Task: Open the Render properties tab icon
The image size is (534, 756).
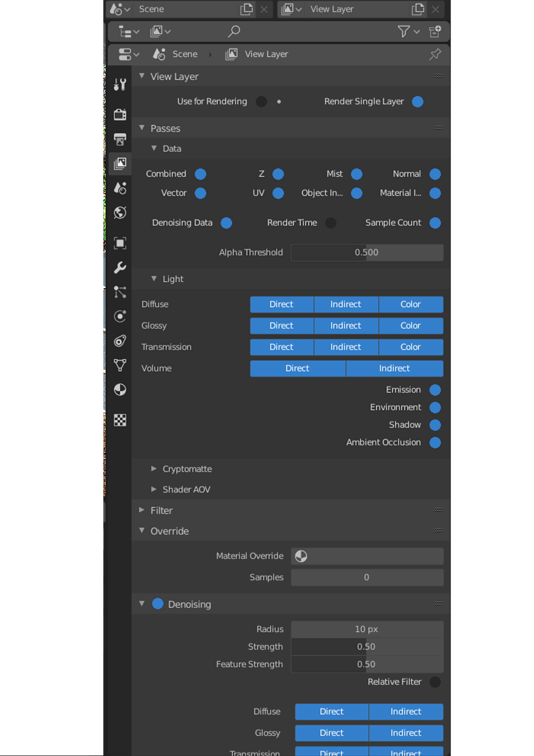Action: [x=120, y=115]
